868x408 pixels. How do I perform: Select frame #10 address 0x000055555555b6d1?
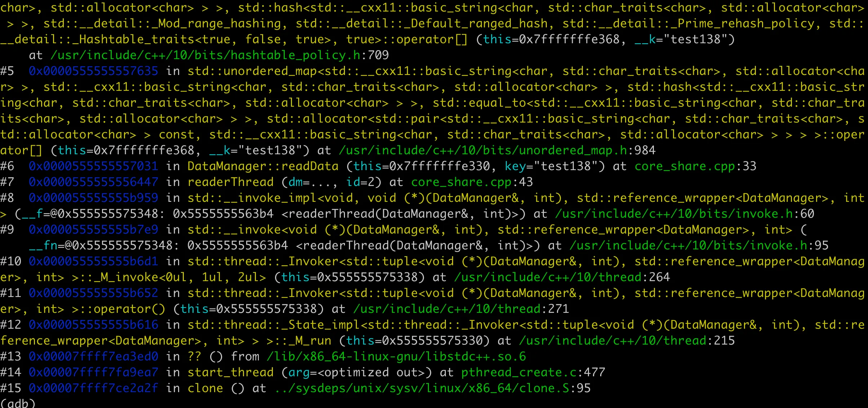click(93, 261)
